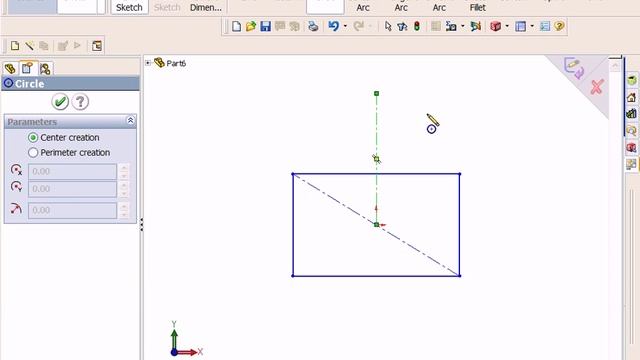Image resolution: width=640 pixels, height=360 pixels.
Task: Click the New document icon in standard toolbar
Action: pos(236,27)
